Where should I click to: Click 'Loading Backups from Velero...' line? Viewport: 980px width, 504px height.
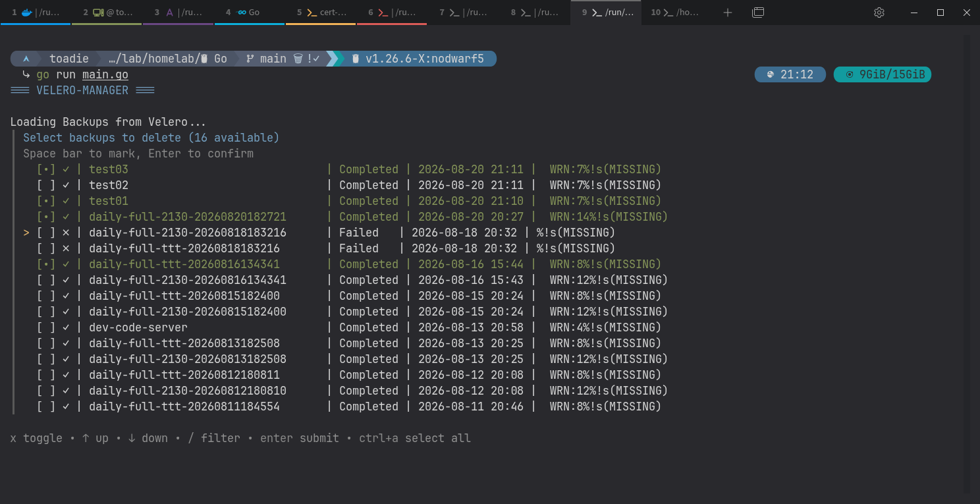coord(109,122)
